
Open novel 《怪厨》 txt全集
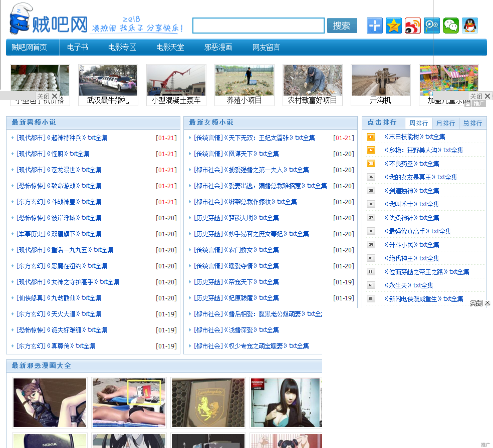tap(68, 154)
